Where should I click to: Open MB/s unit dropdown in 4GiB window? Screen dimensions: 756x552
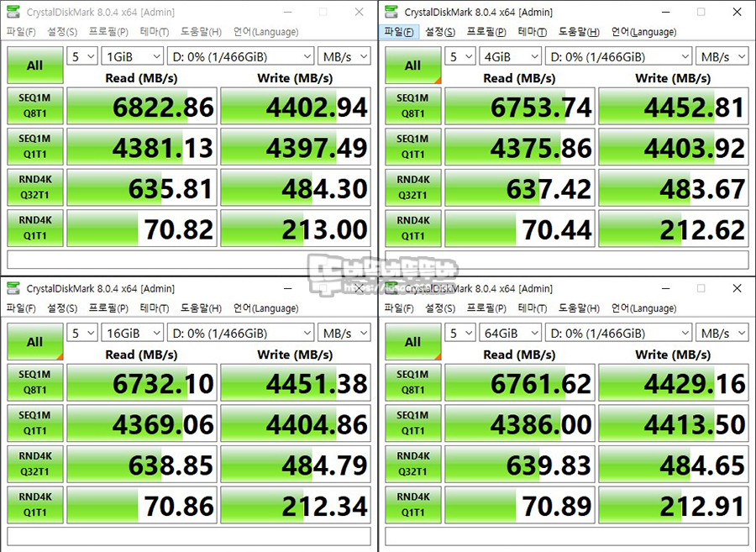point(722,56)
